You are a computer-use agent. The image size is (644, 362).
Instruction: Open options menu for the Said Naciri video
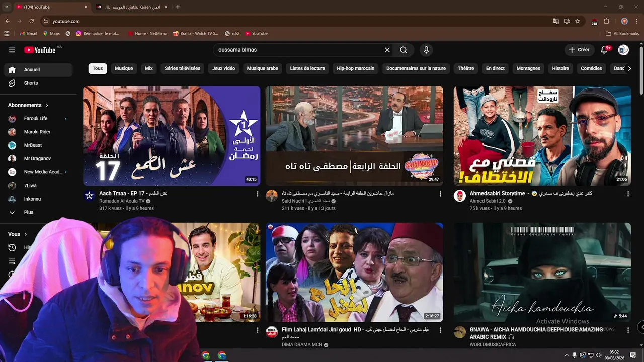440,194
